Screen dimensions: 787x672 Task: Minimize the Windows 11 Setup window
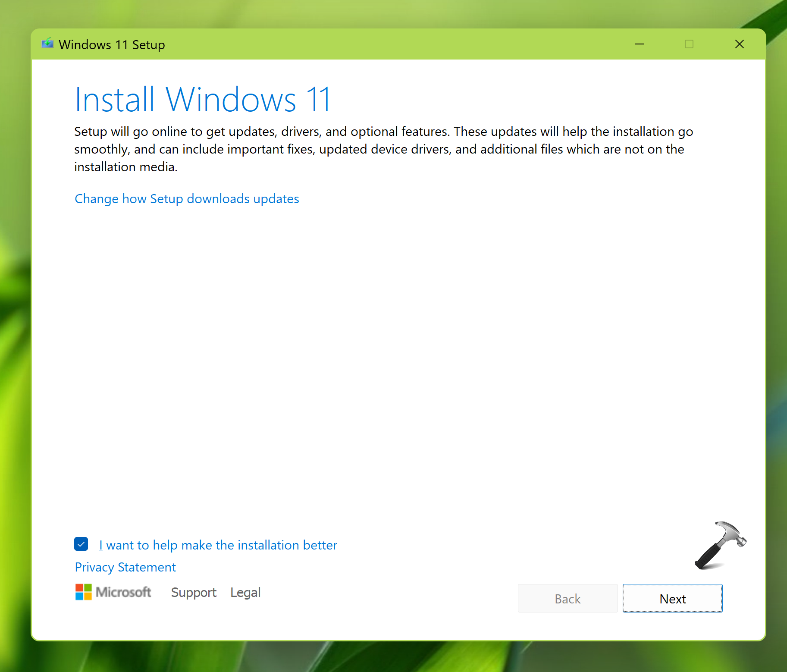[x=639, y=44]
